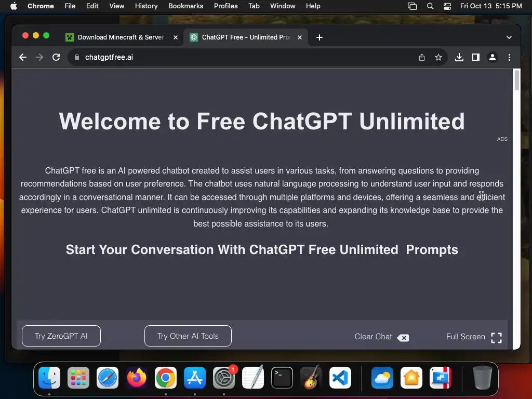Open Launchpad from the Dock

click(x=78, y=378)
